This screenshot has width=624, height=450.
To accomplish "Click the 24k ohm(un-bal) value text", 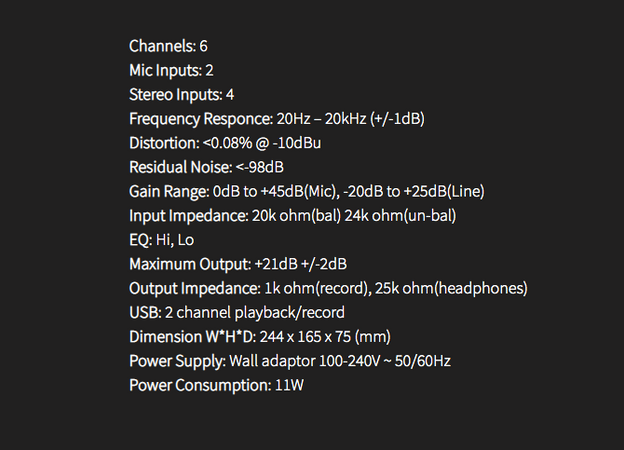I will point(400,216).
